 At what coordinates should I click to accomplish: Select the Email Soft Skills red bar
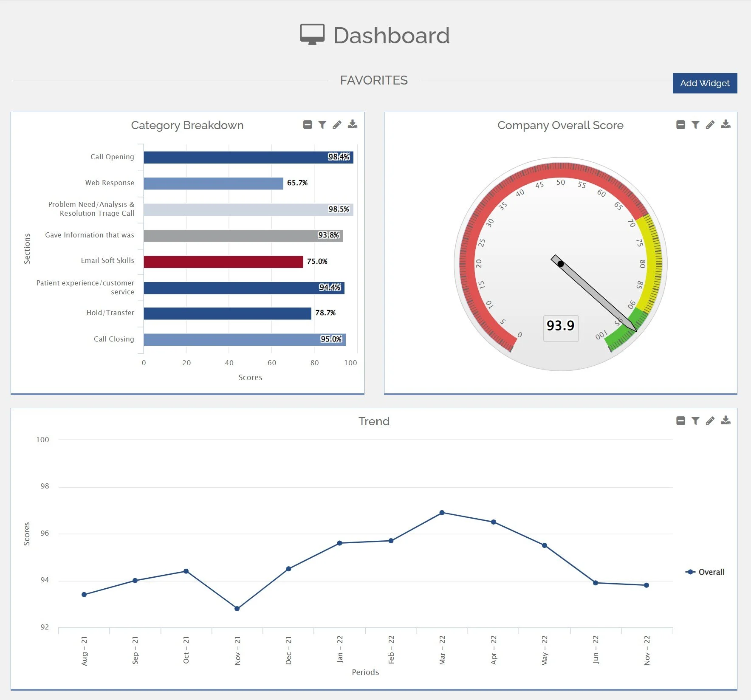click(223, 262)
